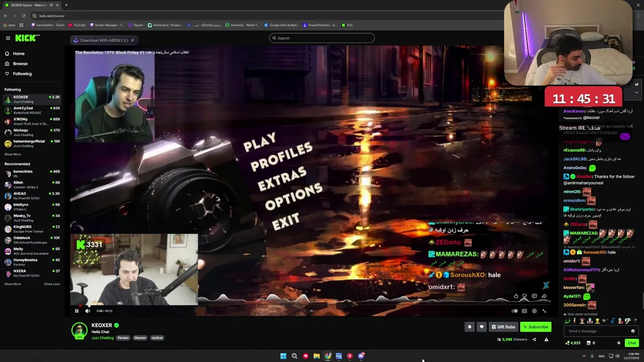Open Nichoqu channel in sidebar
644x362 pixels.
32,132
